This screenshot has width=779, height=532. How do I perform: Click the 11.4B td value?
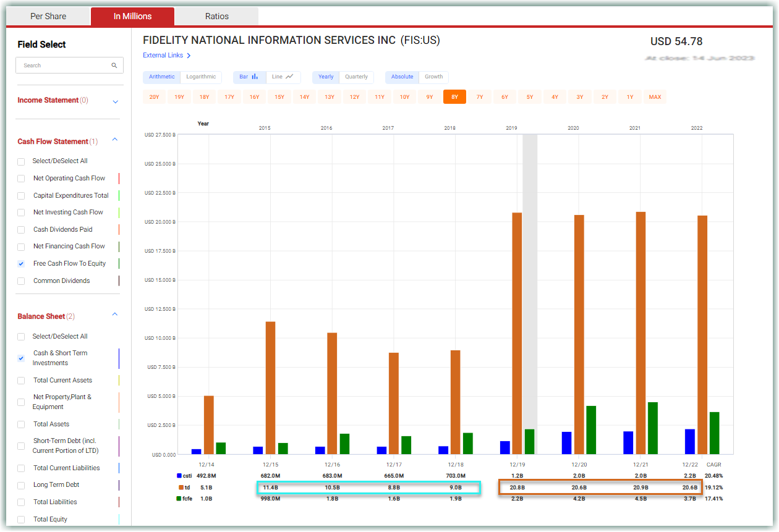click(270, 488)
